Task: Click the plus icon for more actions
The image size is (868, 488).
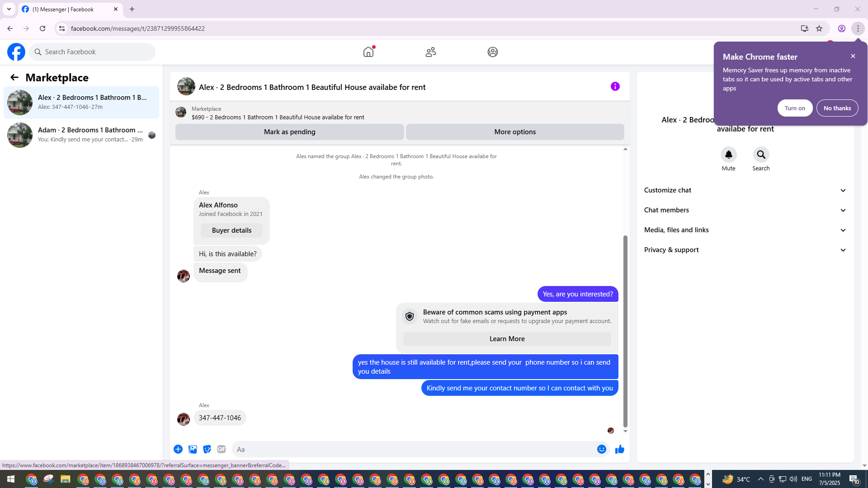Action: pos(178,449)
